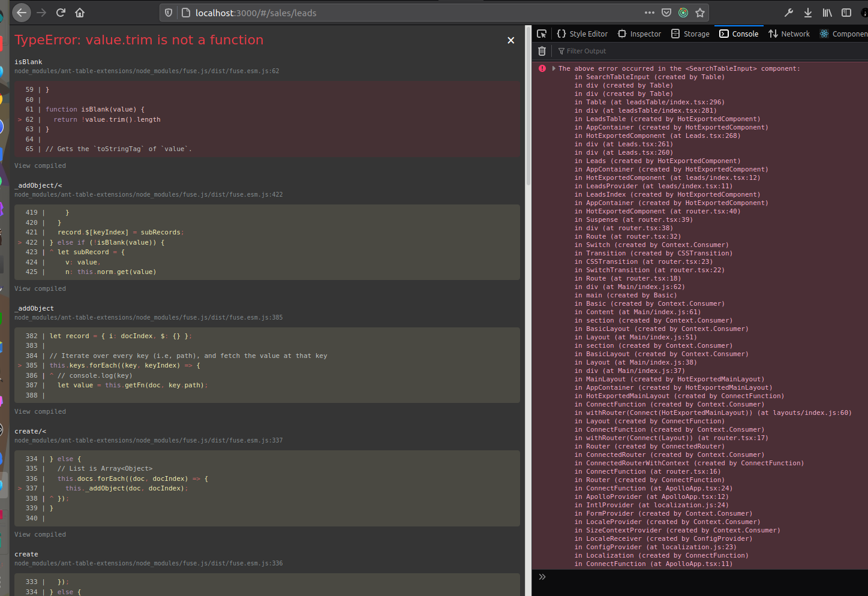This screenshot has width=868, height=596.
Task: Open the browser home page
Action: click(x=80, y=13)
